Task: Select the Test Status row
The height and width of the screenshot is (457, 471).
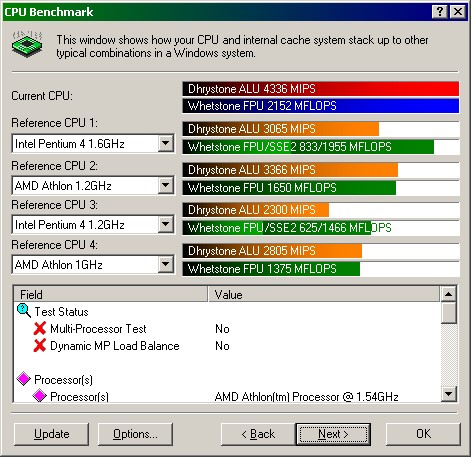Action: (227, 312)
